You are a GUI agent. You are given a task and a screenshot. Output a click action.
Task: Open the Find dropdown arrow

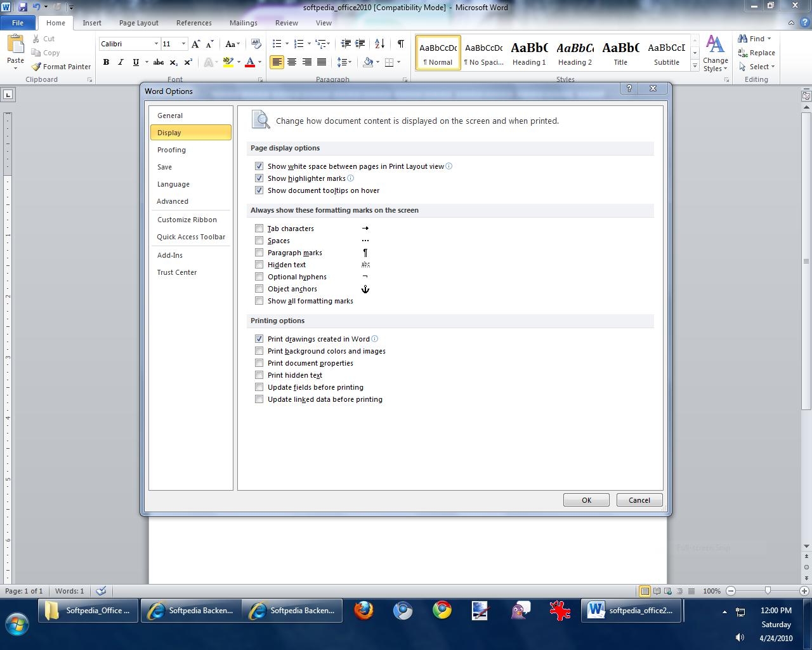click(x=769, y=39)
